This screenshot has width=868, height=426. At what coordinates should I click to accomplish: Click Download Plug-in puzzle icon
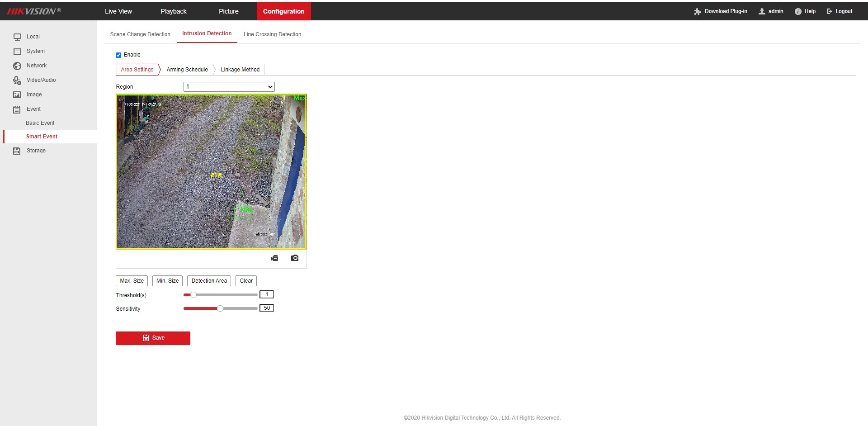coord(697,11)
